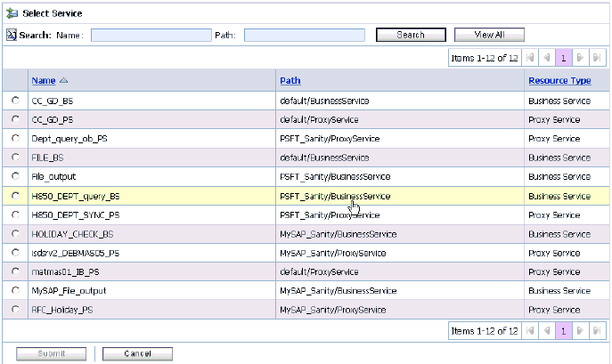Screen dimensions: 612x364
Task: Click the Path search input field
Action: (x=305, y=35)
